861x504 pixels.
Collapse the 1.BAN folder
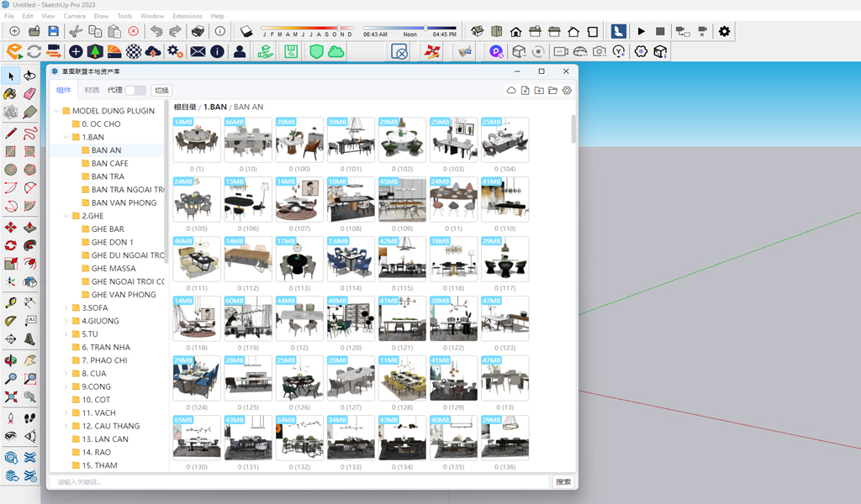[66, 137]
